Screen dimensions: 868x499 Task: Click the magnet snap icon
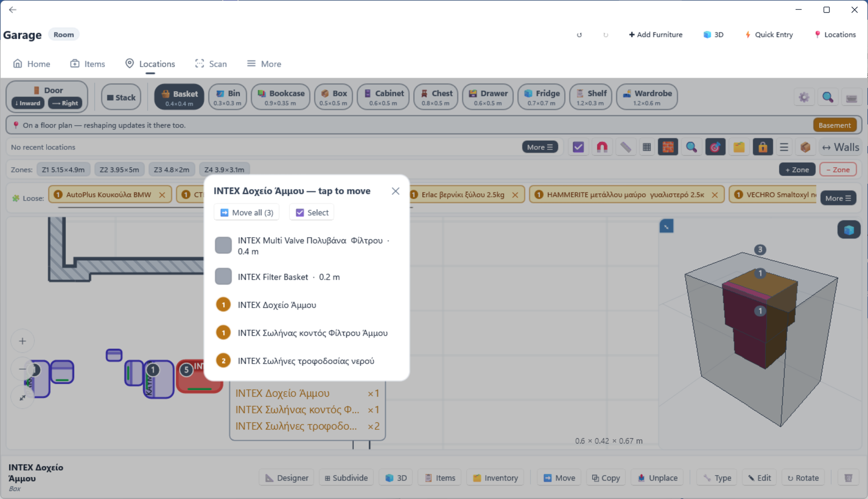tap(602, 147)
